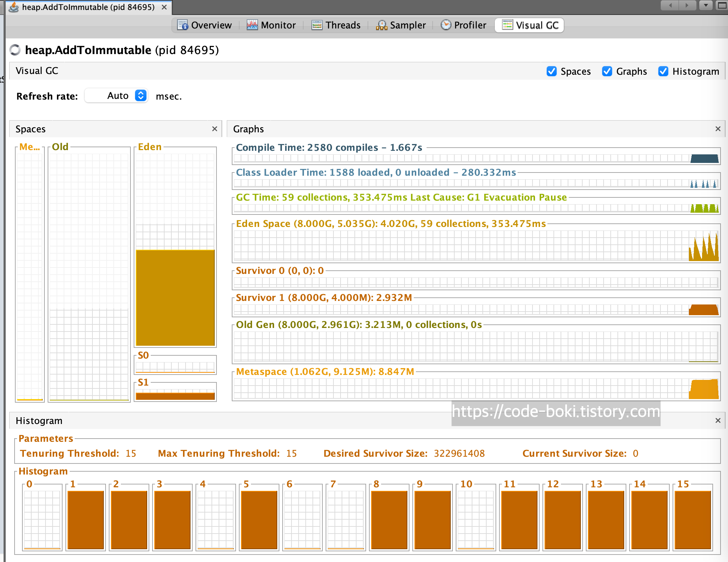This screenshot has width=728, height=562.
Task: Click the Visual GC tab icon
Action: tap(507, 25)
